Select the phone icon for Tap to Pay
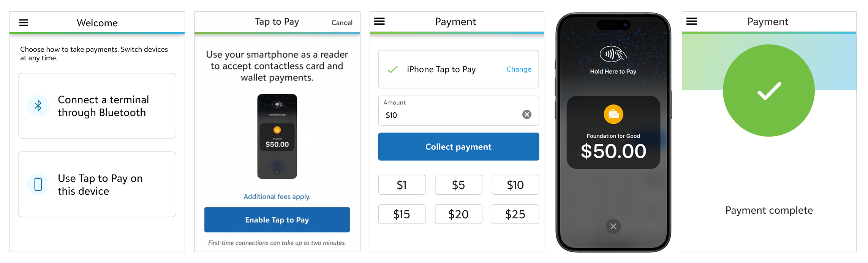The width and height of the screenshot is (868, 263). tap(38, 184)
